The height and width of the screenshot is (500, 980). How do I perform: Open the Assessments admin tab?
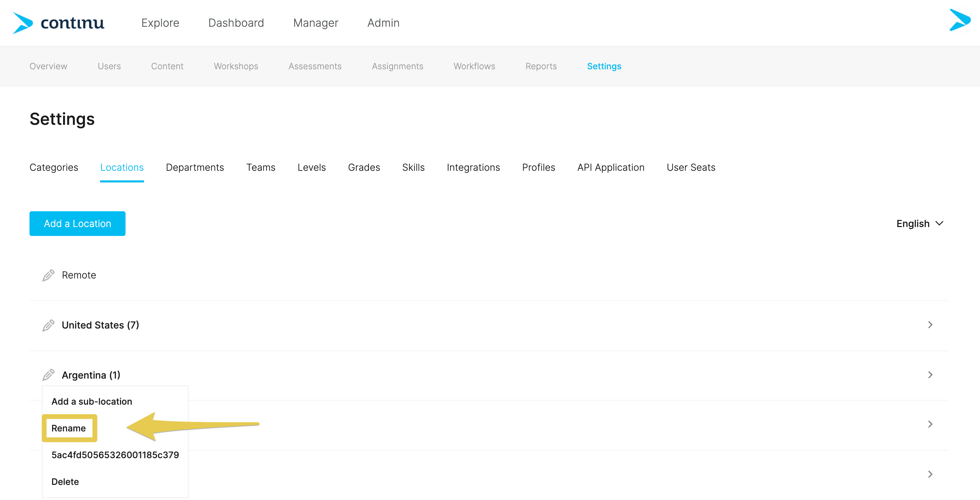click(315, 66)
